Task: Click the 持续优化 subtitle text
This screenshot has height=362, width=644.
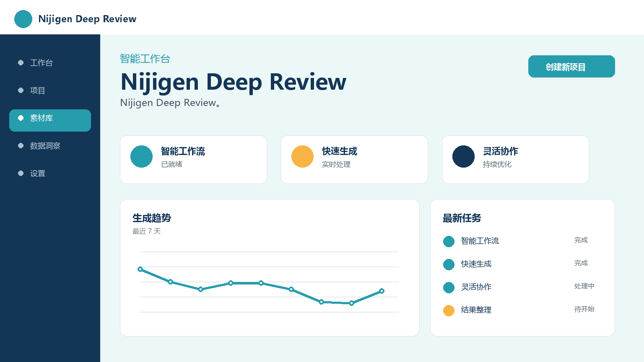Action: click(497, 164)
